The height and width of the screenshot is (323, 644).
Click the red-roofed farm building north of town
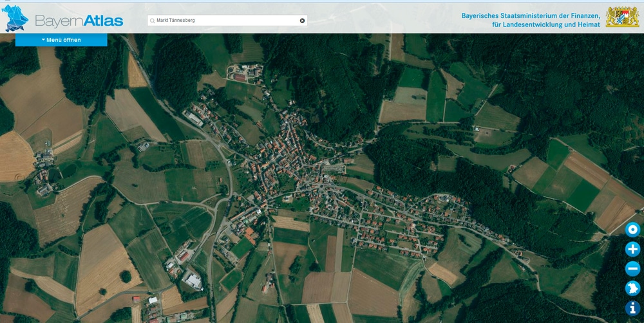pos(240,77)
